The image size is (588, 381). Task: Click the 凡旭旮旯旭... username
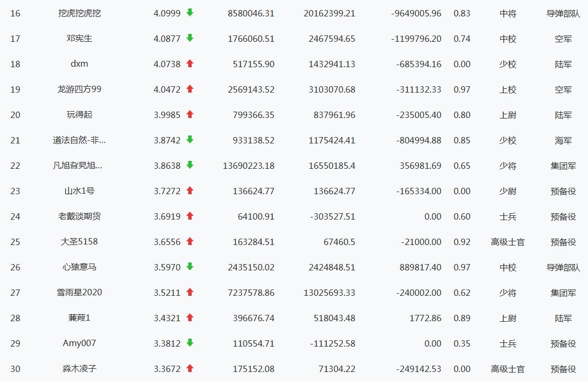[x=79, y=166]
